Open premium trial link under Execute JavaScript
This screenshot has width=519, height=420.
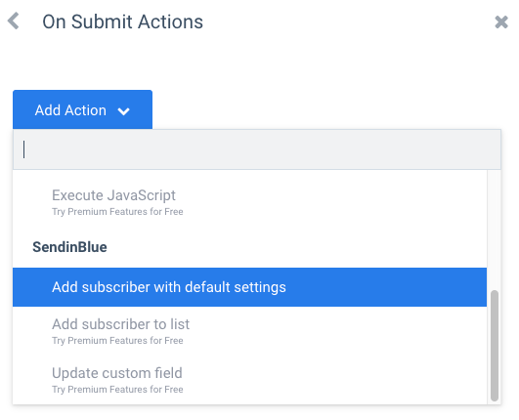click(117, 212)
